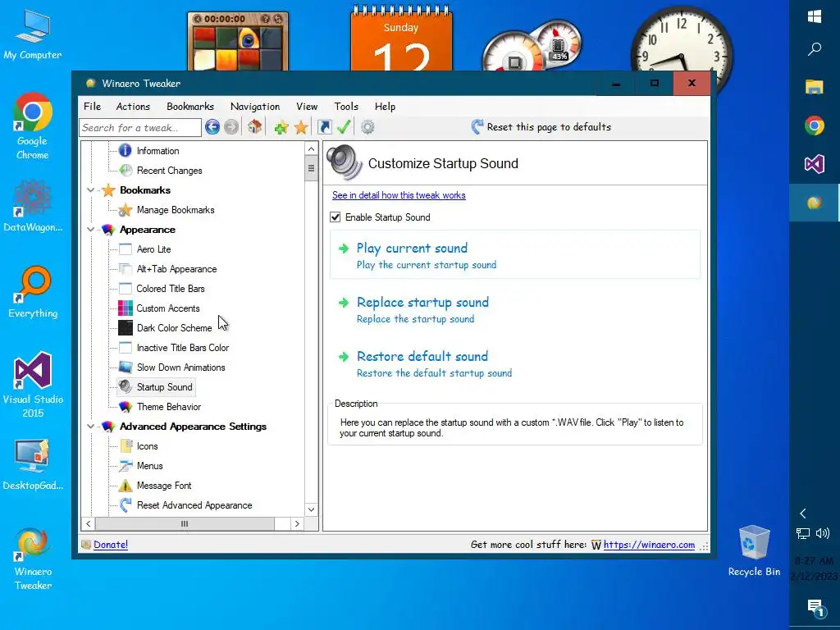Open the Navigation menu
The height and width of the screenshot is (630, 840).
pos(255,106)
